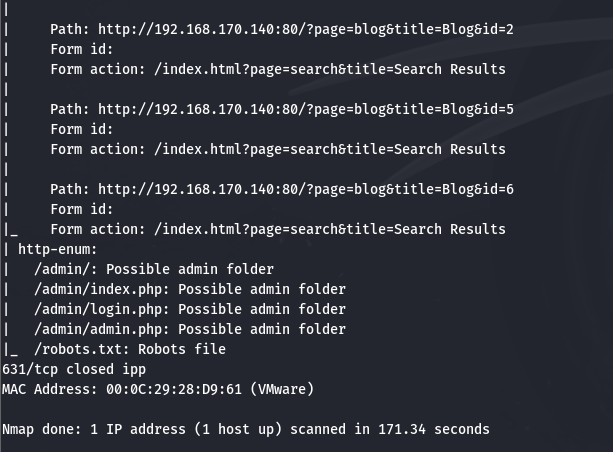This screenshot has height=452, width=613.
Task: Click the 171.34 seconds scan time
Action: point(434,429)
